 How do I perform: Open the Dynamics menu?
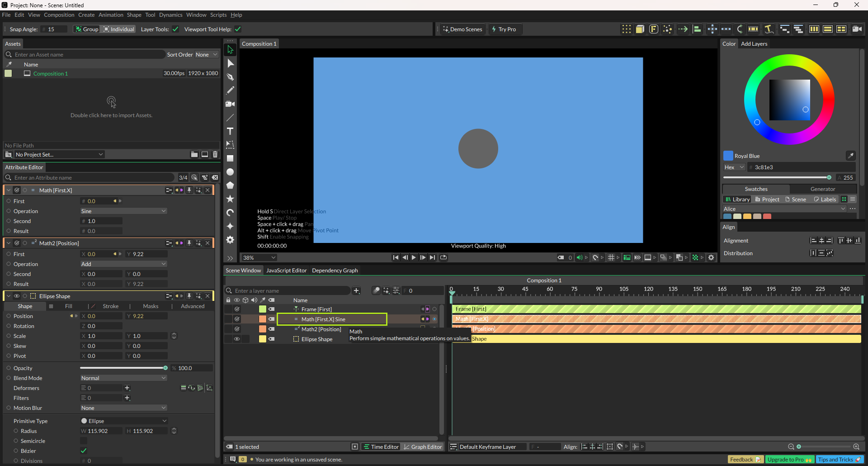click(170, 15)
